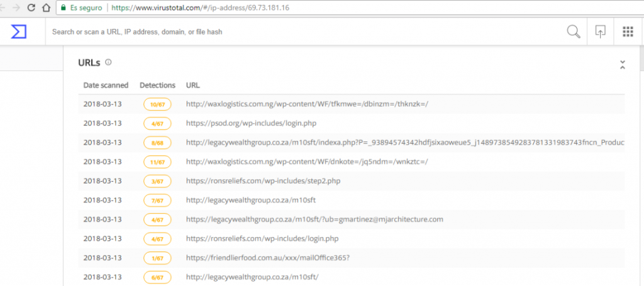This screenshot has height=286, width=644.
Task: Collapse the URLs section chevron
Action: click(x=622, y=64)
